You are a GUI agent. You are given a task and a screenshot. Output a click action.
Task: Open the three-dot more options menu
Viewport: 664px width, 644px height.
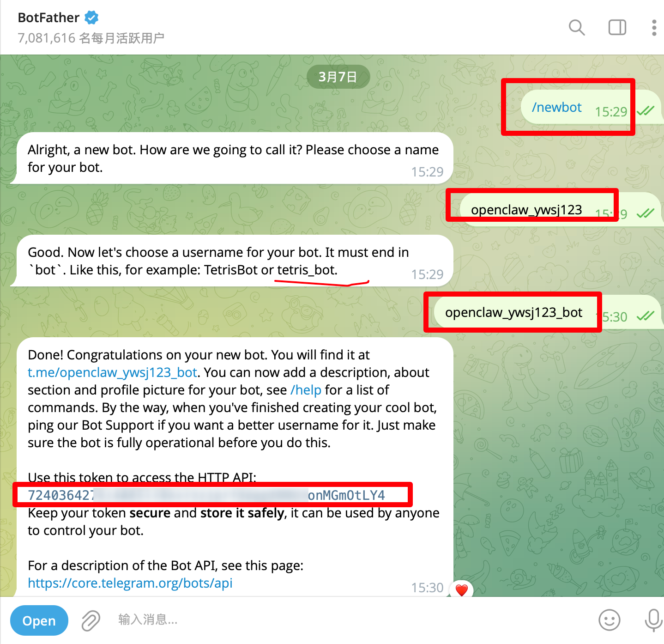tap(654, 27)
